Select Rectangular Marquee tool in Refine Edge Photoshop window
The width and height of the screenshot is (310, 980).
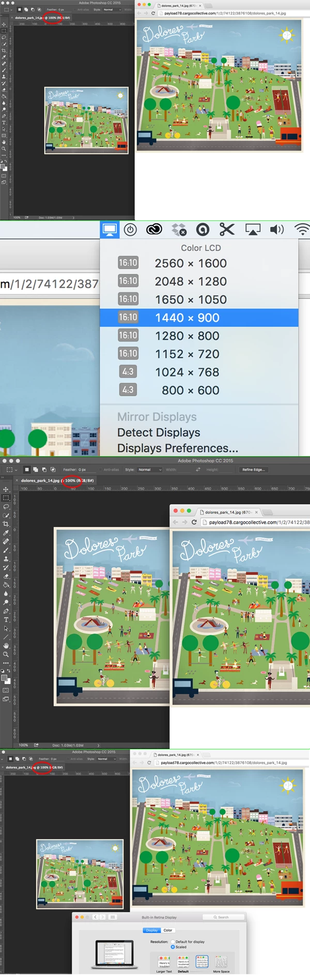(x=6, y=498)
